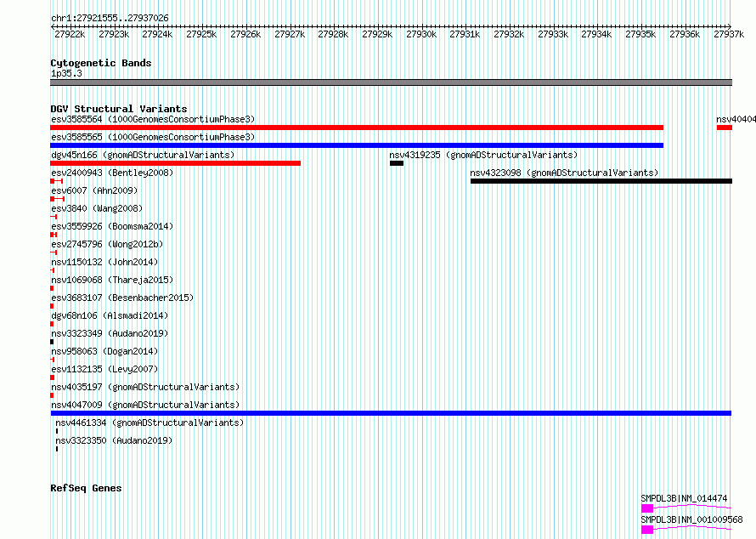Image resolution: width=756 pixels, height=539 pixels.
Task: Click dgv68n106 (Alsmadi2014) label
Action: pos(110,315)
